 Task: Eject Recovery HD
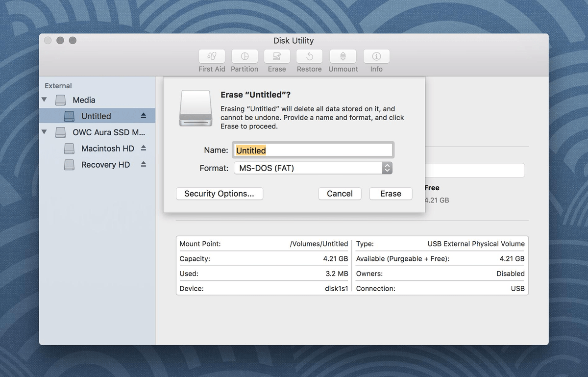pos(143,164)
